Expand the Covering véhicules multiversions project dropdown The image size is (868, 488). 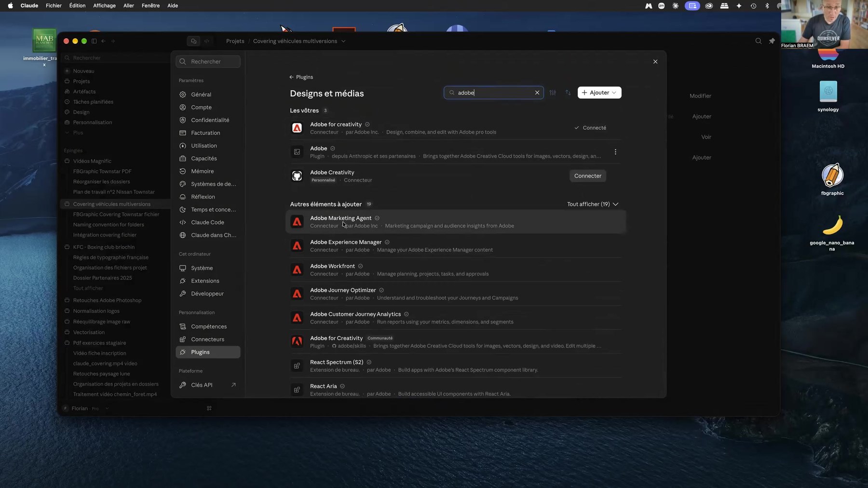(x=343, y=41)
